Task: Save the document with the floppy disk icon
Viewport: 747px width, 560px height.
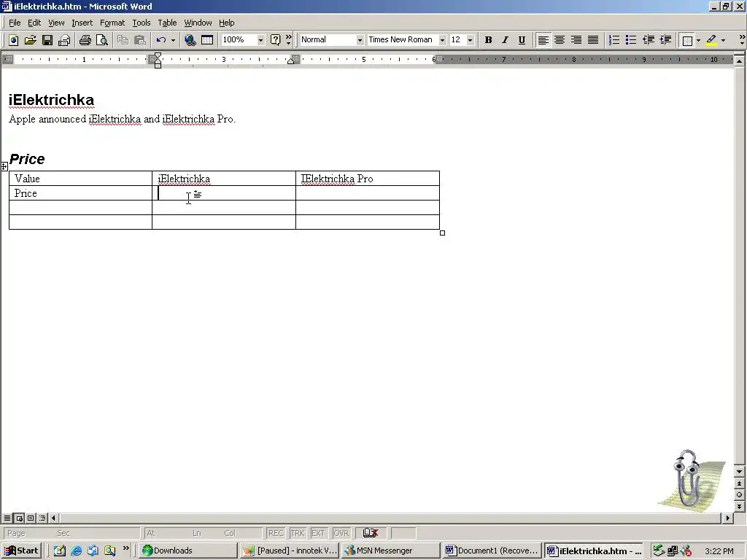Action: [x=47, y=40]
